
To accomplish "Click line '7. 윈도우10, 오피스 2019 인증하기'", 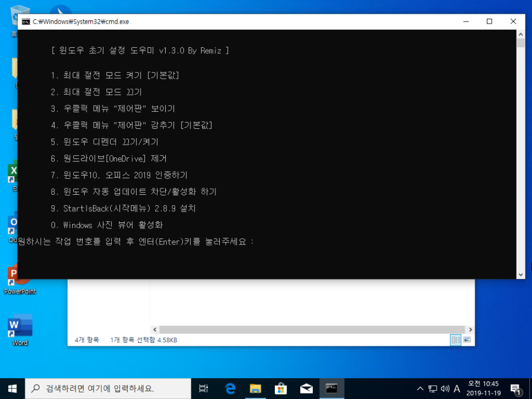I will (x=119, y=175).
